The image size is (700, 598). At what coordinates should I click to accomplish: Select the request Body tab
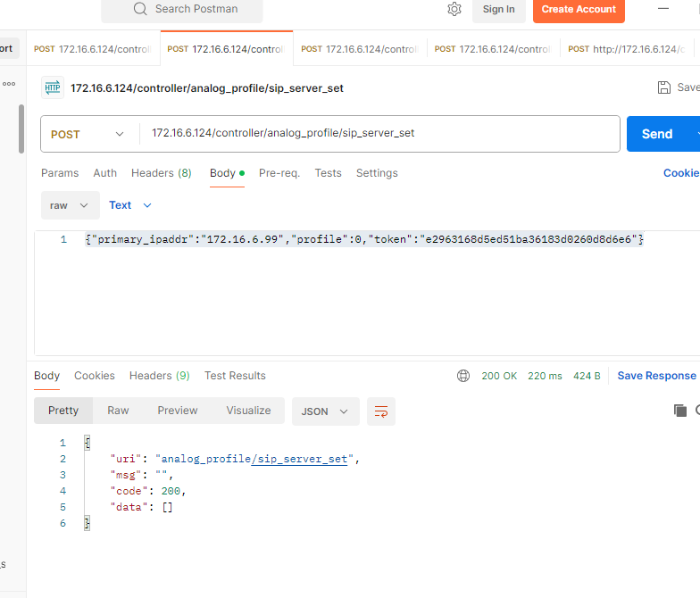click(x=227, y=173)
